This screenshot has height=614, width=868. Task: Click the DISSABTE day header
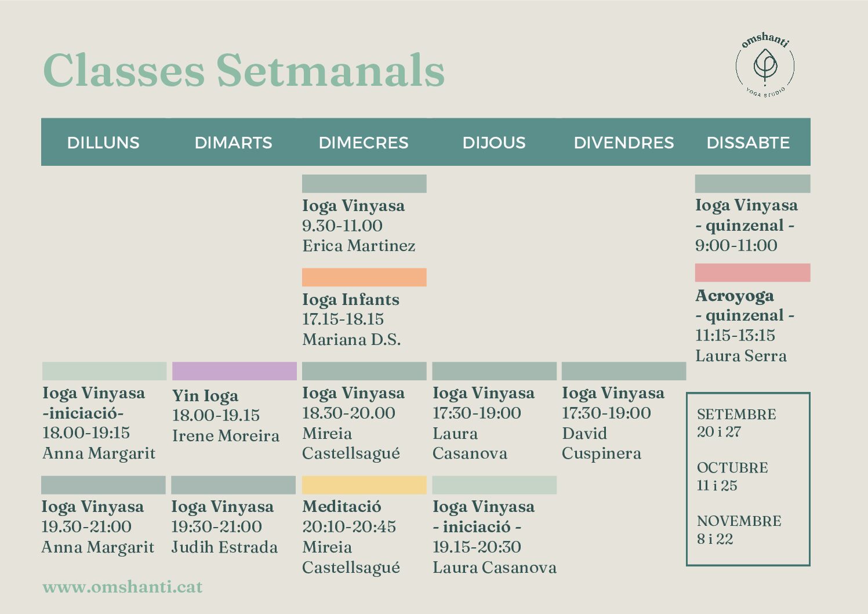(748, 143)
